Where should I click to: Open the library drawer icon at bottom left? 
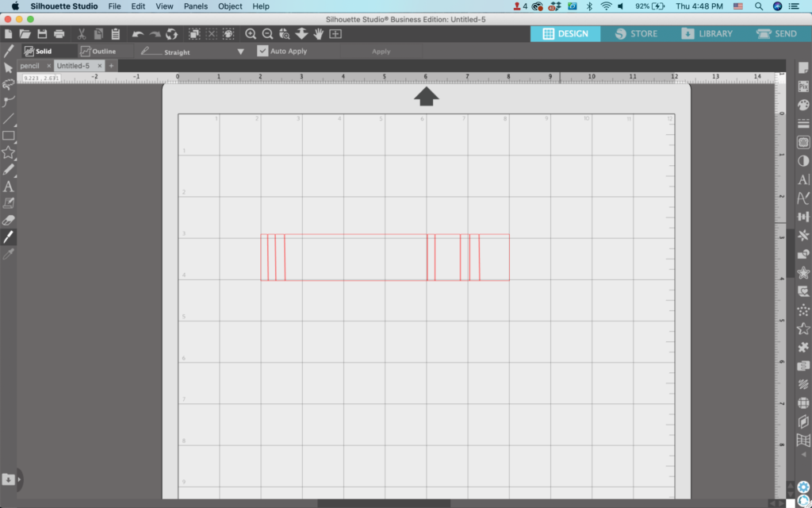click(x=8, y=479)
